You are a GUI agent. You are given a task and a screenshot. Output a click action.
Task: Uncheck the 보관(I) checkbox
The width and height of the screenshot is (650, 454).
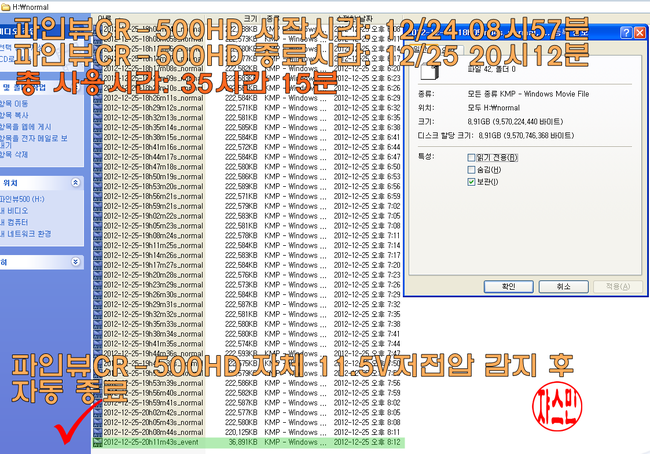pyautogui.click(x=471, y=182)
